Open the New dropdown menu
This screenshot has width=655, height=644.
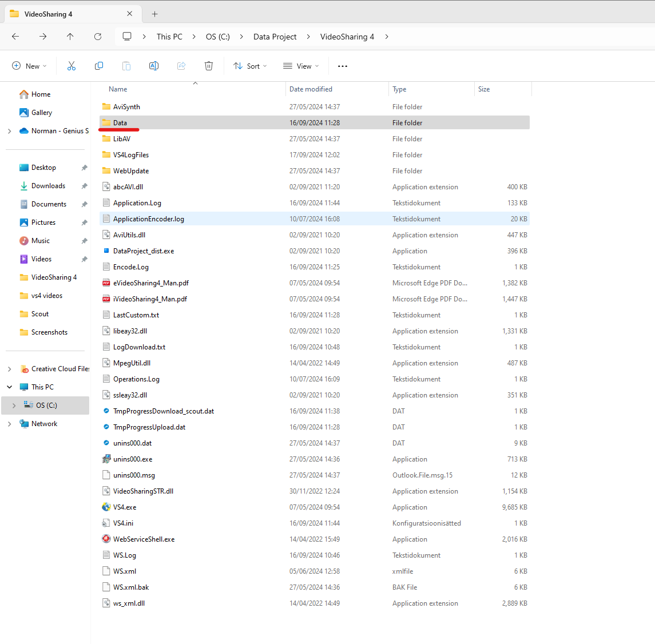pos(29,66)
